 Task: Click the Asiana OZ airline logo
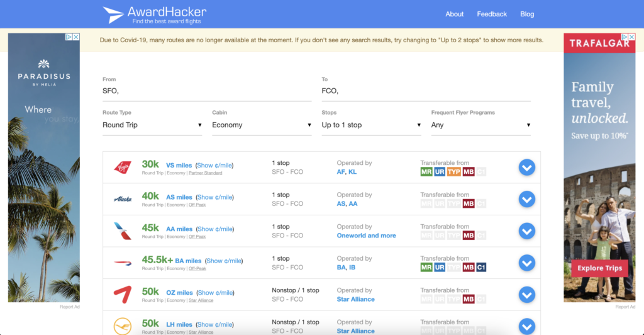coord(123,295)
